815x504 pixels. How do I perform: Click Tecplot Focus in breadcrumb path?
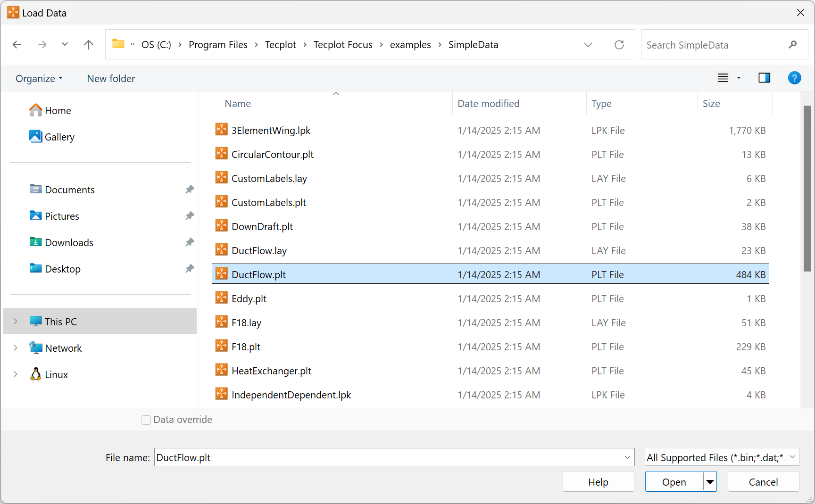point(343,45)
